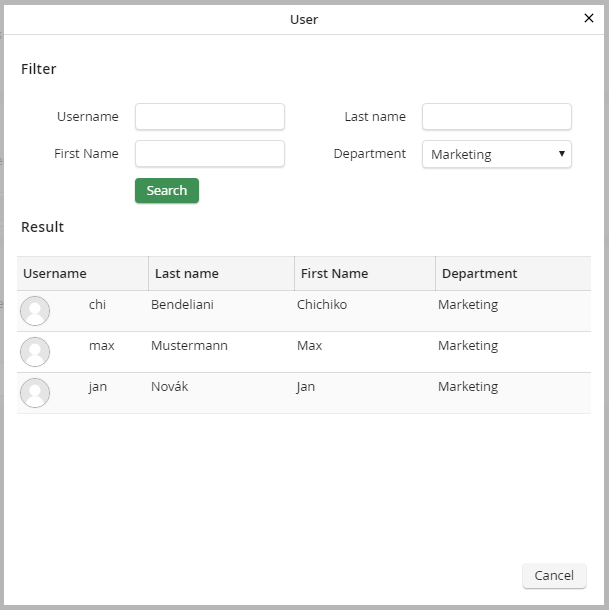
Task: Click username chi in results
Action: click(x=97, y=305)
